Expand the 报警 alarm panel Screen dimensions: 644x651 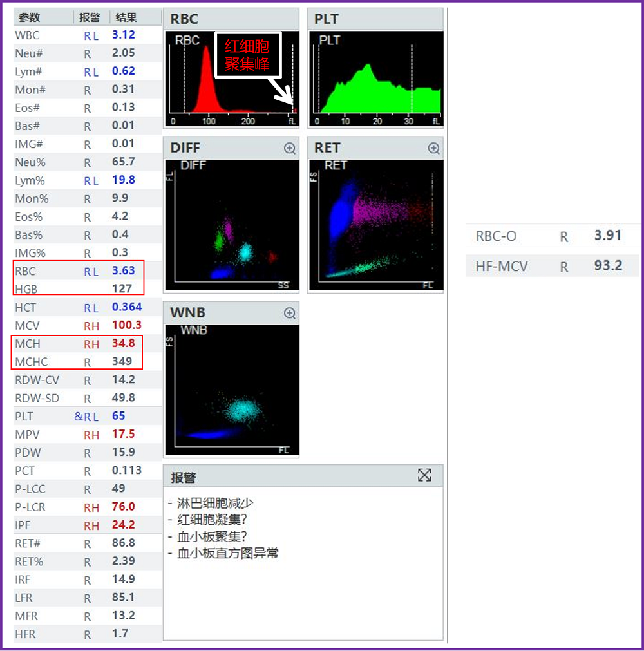pyautogui.click(x=424, y=475)
